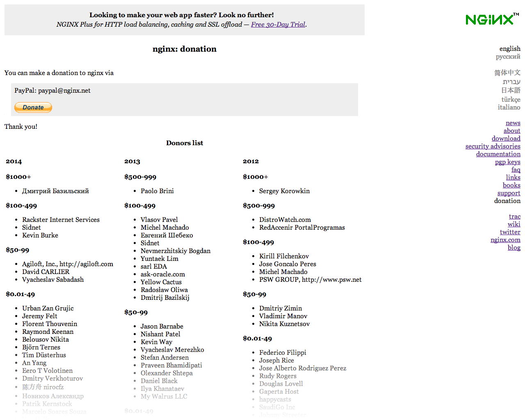Click donor Björn Ternes
525x420 pixels.
tap(41, 347)
